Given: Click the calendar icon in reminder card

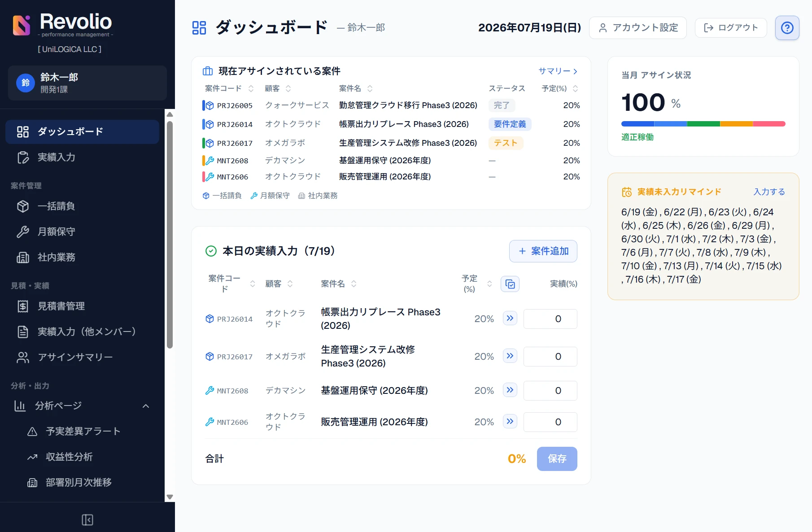Looking at the screenshot, I should (x=627, y=192).
